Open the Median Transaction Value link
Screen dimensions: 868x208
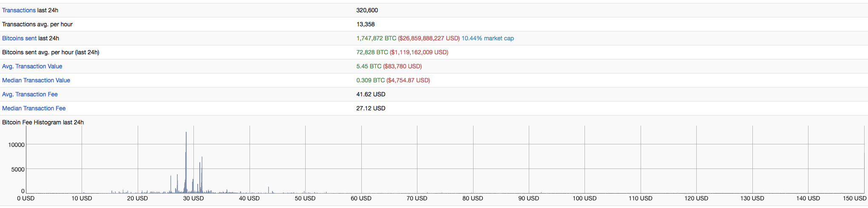(36, 80)
